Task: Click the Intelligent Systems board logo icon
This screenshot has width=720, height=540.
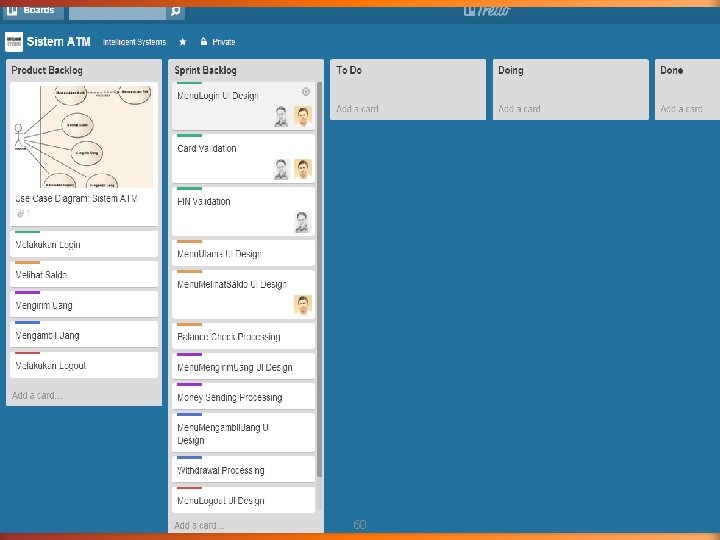Action: (14, 42)
